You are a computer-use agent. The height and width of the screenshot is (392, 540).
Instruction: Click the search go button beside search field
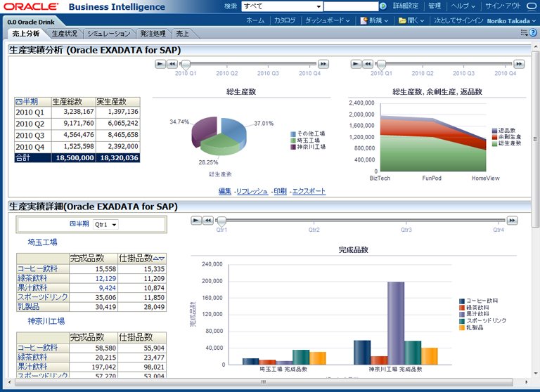382,6
